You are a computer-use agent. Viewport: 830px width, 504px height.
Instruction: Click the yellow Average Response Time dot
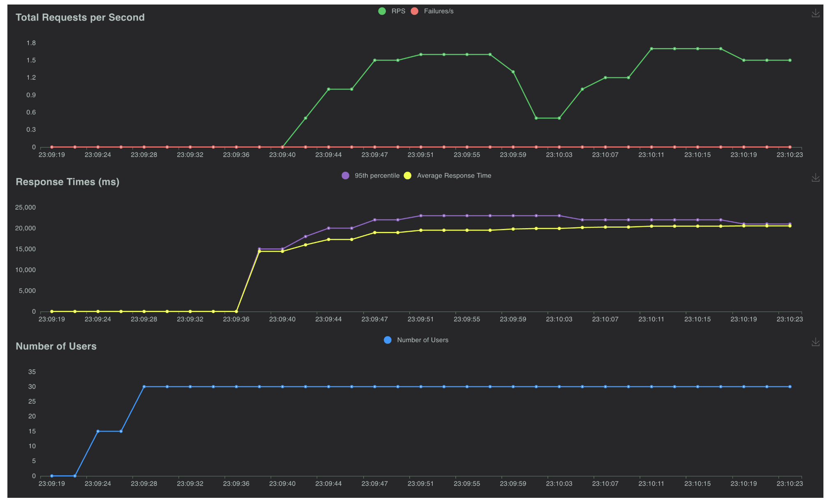tap(408, 176)
